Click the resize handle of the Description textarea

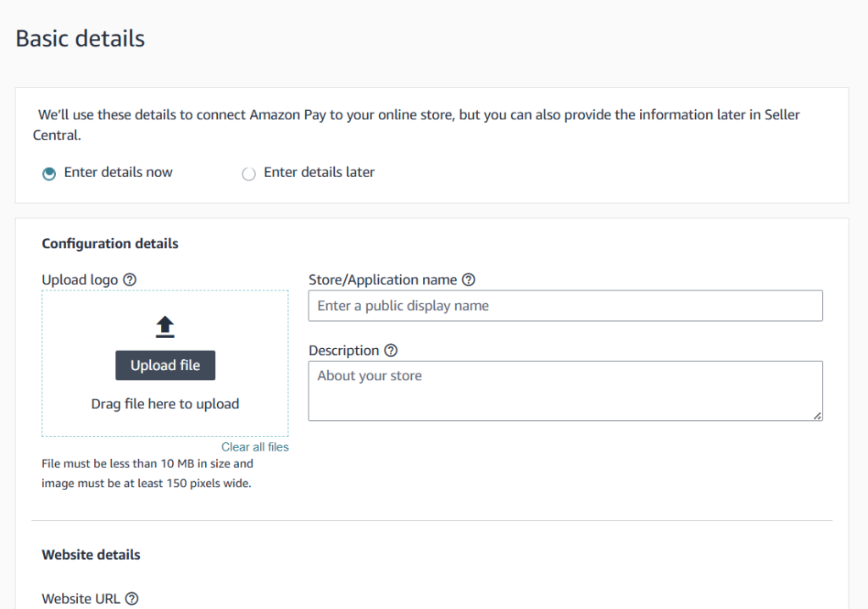(x=817, y=415)
